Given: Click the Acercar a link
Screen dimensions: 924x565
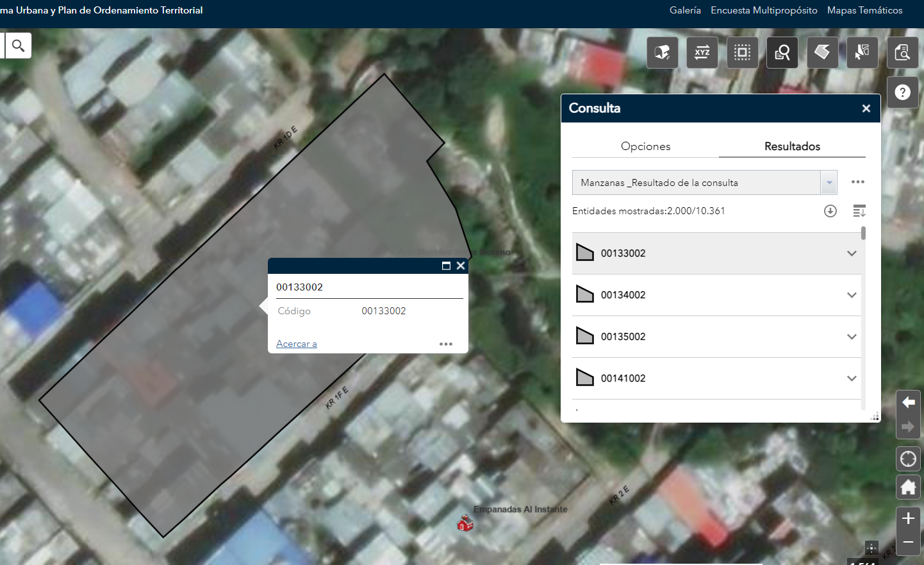Looking at the screenshot, I should 296,344.
